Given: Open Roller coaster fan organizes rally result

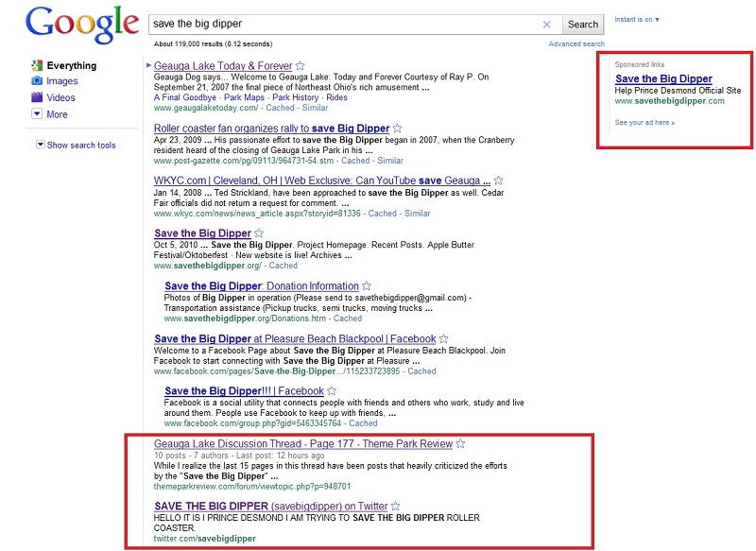Looking at the screenshot, I should [271, 129].
